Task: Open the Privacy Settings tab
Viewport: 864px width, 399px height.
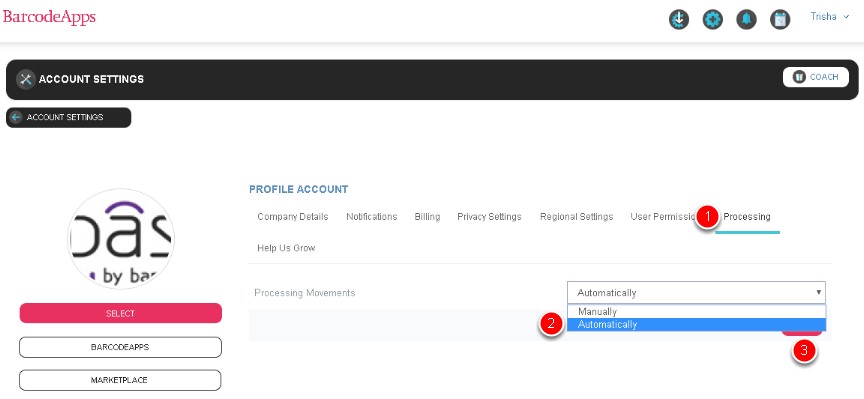Action: pos(489,217)
